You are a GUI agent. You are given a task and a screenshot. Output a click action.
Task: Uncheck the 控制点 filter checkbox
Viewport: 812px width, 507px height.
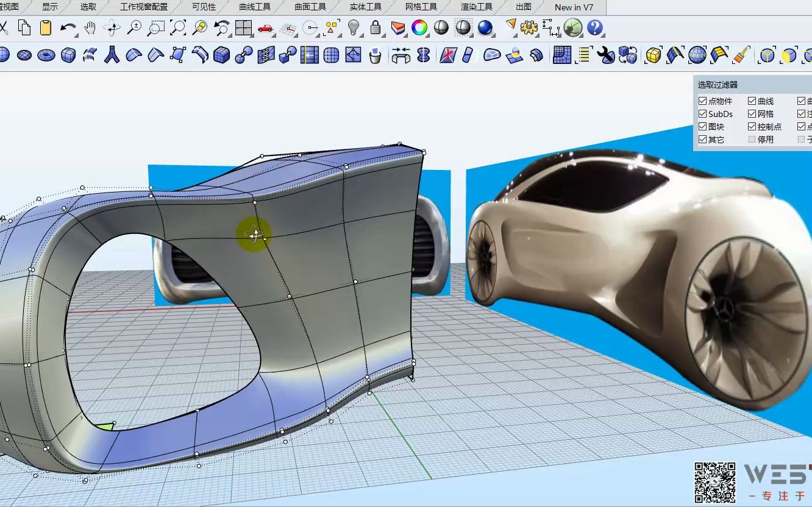click(752, 127)
